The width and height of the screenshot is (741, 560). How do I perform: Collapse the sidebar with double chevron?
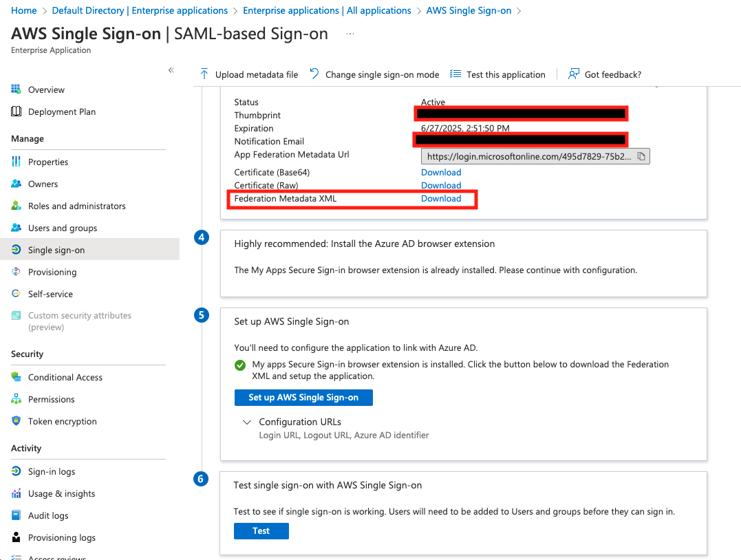click(x=171, y=70)
